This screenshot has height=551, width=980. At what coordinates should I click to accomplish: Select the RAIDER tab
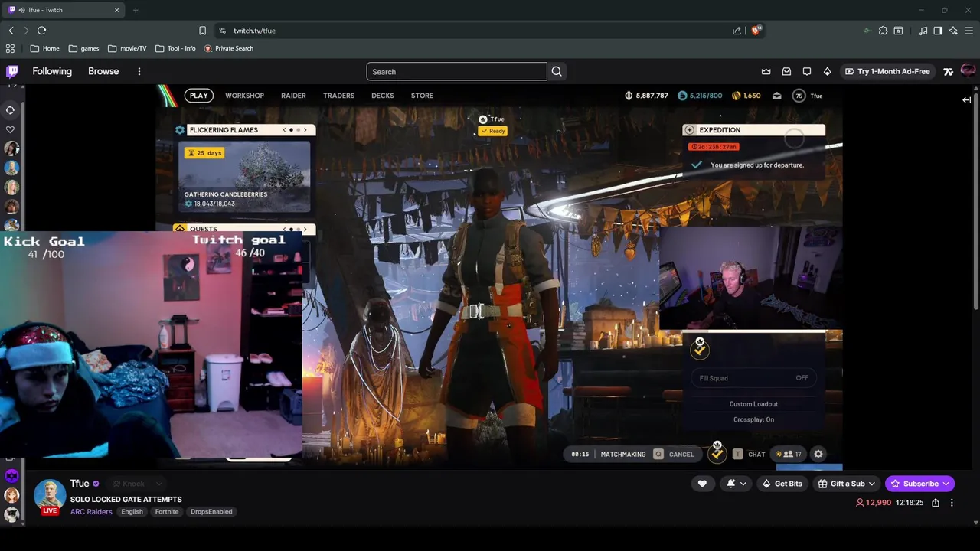(293, 96)
